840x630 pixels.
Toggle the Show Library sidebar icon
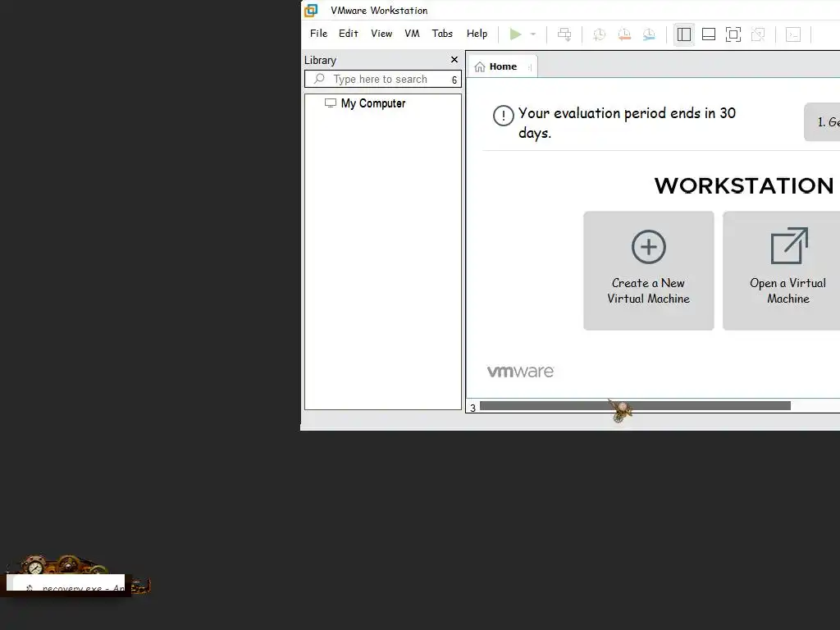tap(684, 34)
